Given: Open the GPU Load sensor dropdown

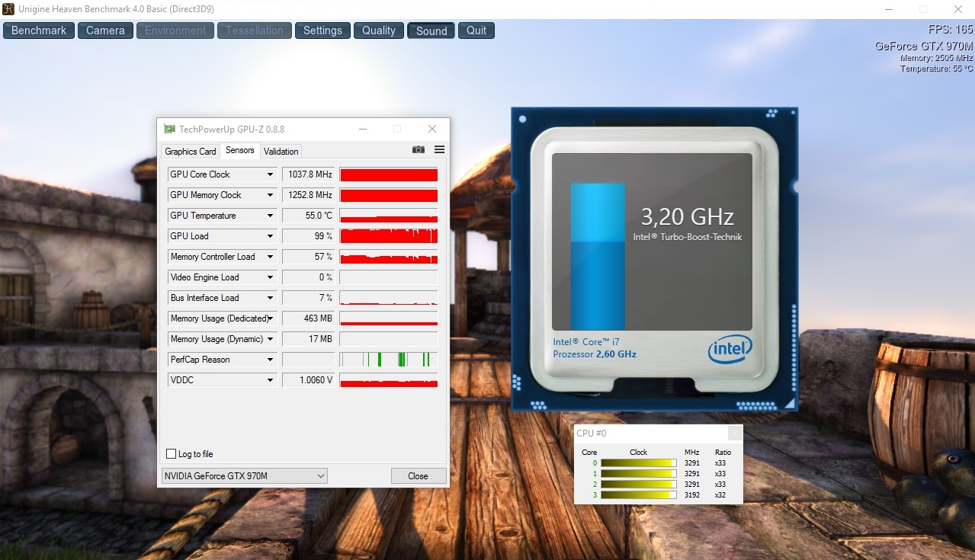Looking at the screenshot, I should tap(270, 236).
